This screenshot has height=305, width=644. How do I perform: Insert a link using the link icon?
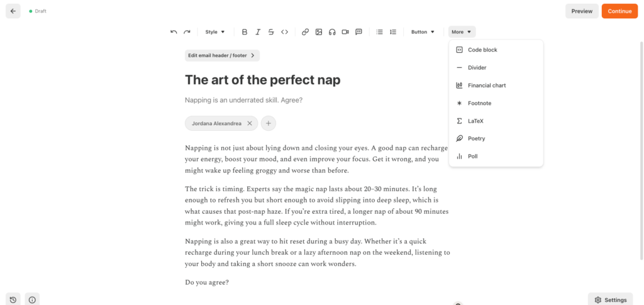tap(305, 32)
